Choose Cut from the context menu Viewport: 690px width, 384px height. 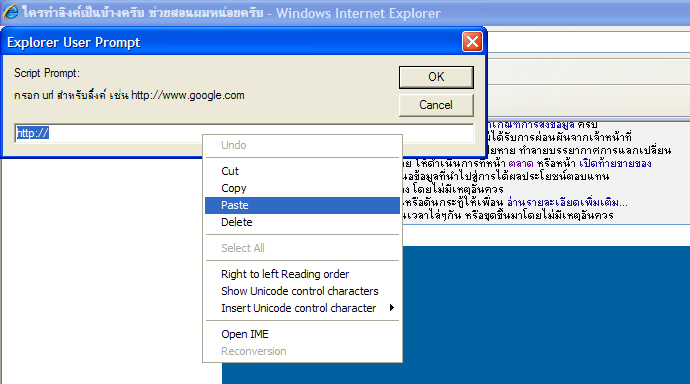[302, 171]
